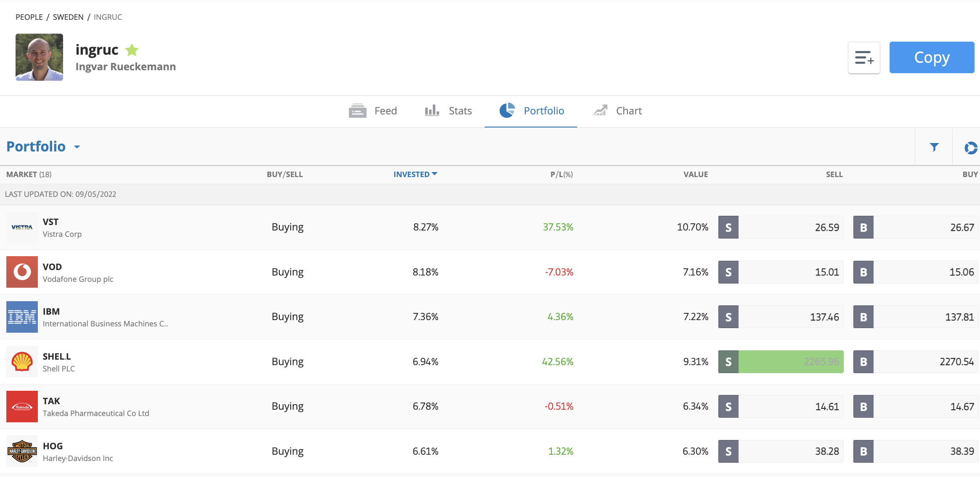Click the Shell logo icon
This screenshot has height=477, width=980.
pyautogui.click(x=22, y=362)
